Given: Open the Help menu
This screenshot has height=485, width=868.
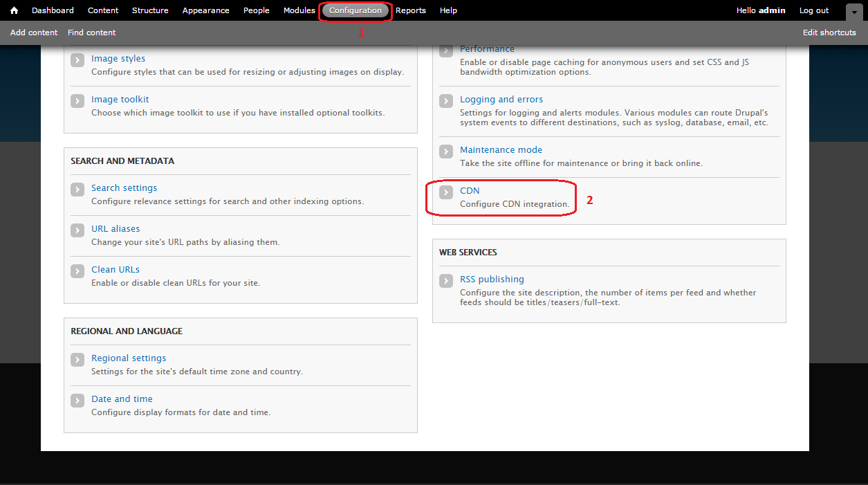Looking at the screenshot, I should pyautogui.click(x=448, y=10).
